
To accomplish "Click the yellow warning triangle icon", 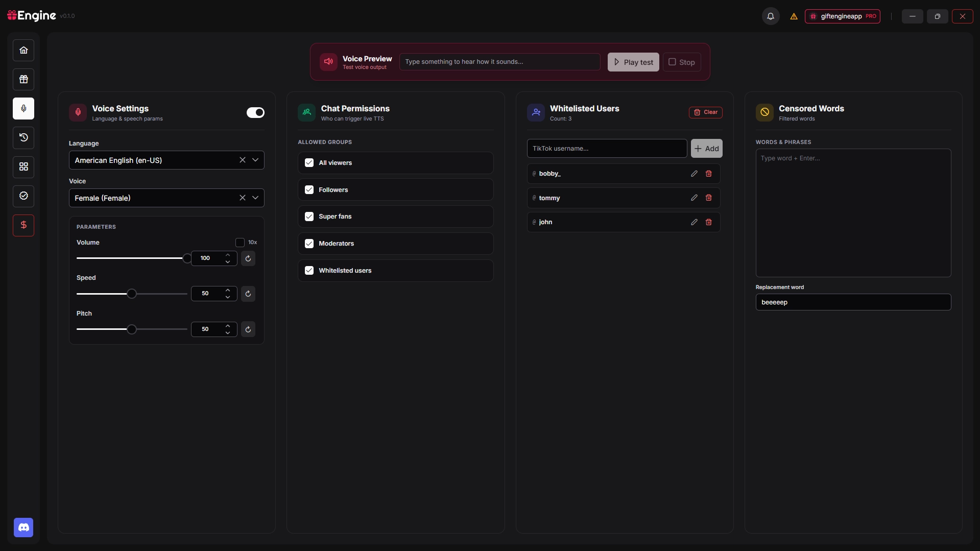I will pos(794,16).
